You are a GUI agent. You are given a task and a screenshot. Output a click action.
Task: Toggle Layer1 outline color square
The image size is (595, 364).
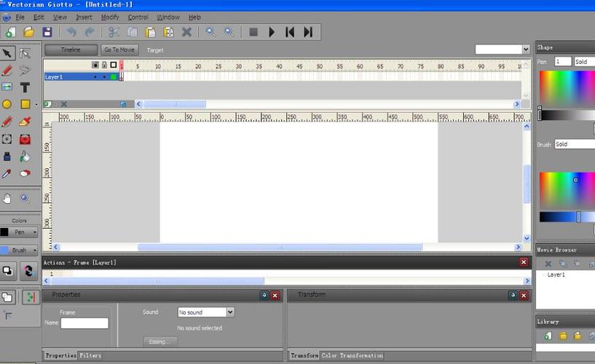(114, 76)
